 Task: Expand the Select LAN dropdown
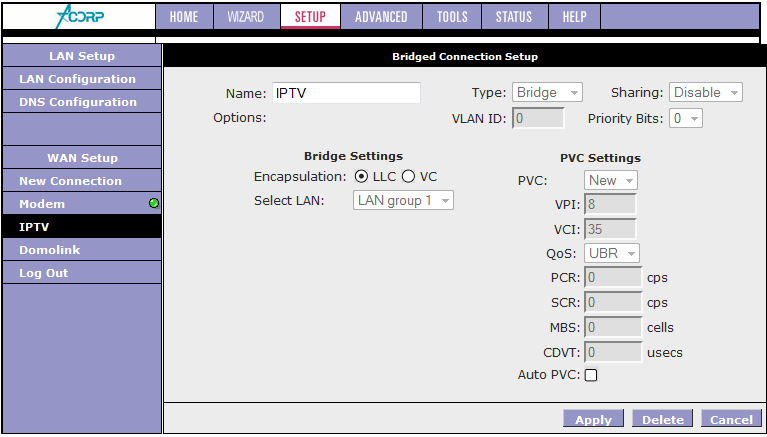404,201
